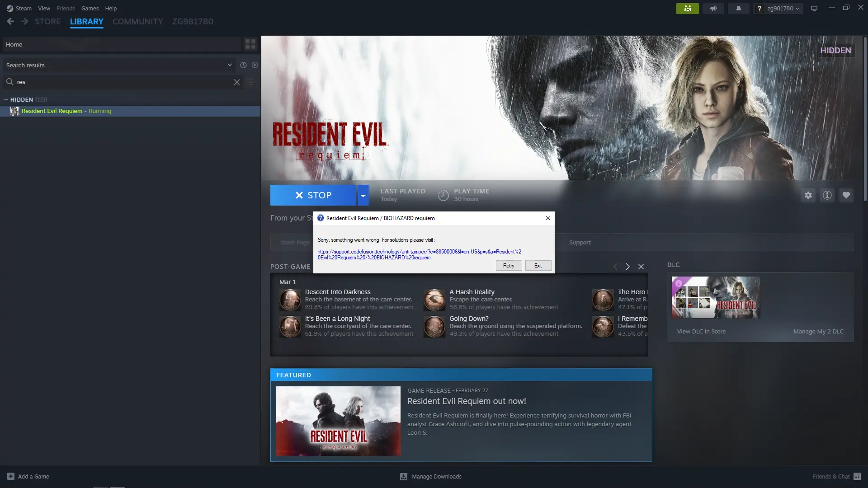Click the Mar 1 date label
This screenshot has height=488, width=868.
[x=288, y=282]
